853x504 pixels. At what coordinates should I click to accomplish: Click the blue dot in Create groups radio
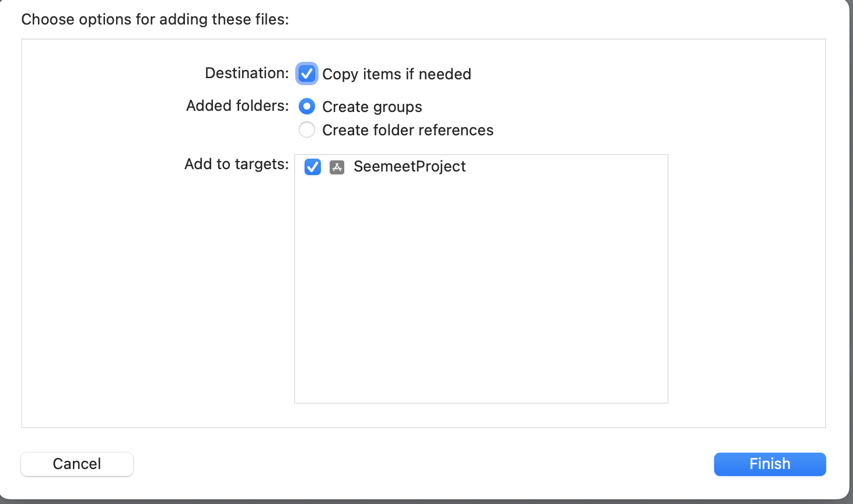tap(307, 107)
